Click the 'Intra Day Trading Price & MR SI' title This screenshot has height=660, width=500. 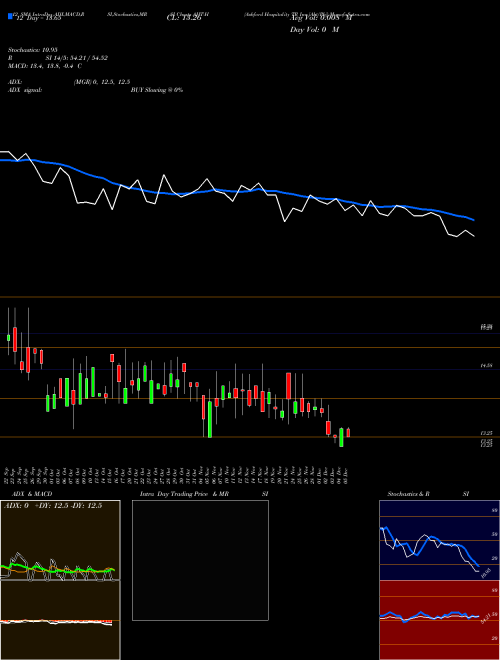click(x=204, y=494)
